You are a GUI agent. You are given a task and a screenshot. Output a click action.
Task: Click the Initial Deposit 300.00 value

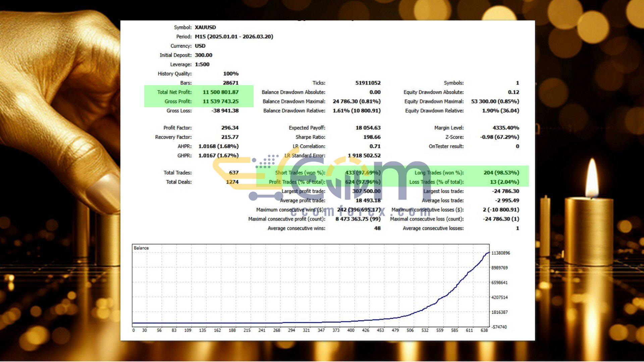coord(203,55)
